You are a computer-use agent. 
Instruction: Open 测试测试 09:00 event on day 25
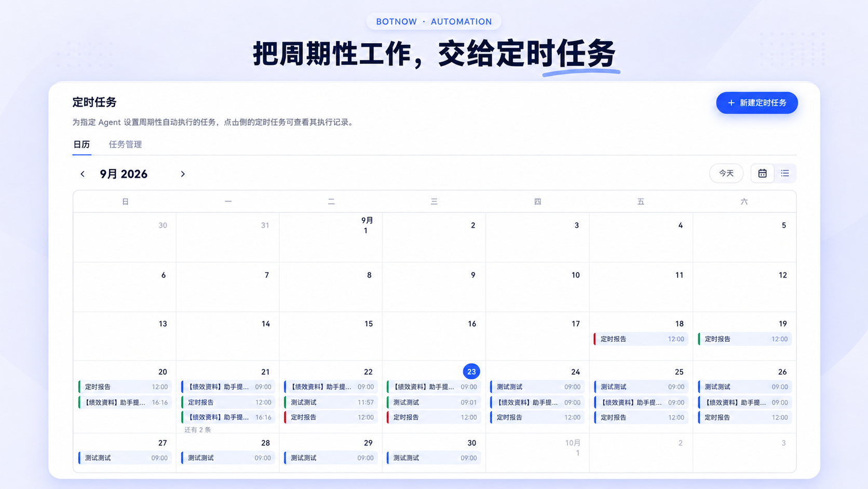click(x=641, y=387)
